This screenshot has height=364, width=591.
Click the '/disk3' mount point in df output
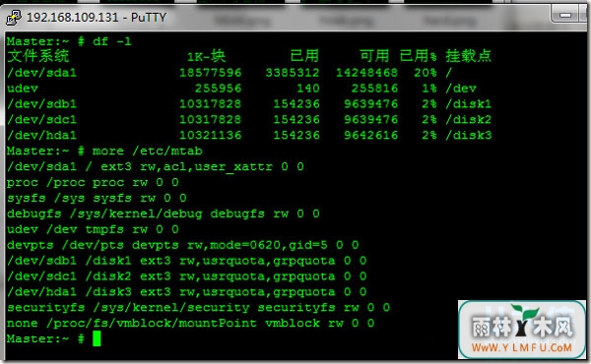click(x=469, y=135)
